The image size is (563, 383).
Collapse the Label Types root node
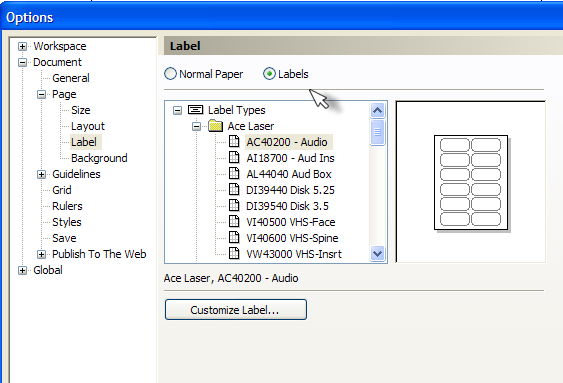tap(177, 110)
